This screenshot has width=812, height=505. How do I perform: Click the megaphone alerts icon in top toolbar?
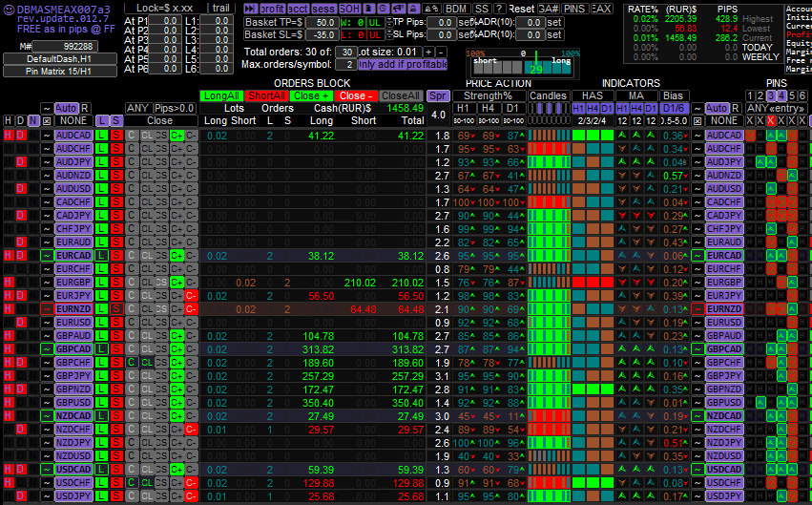tap(398, 9)
